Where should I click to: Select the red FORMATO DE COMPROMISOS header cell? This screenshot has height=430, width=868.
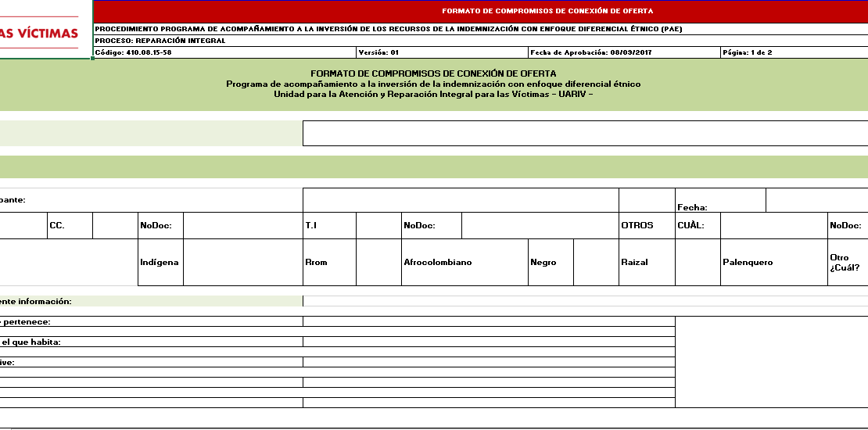point(480,11)
